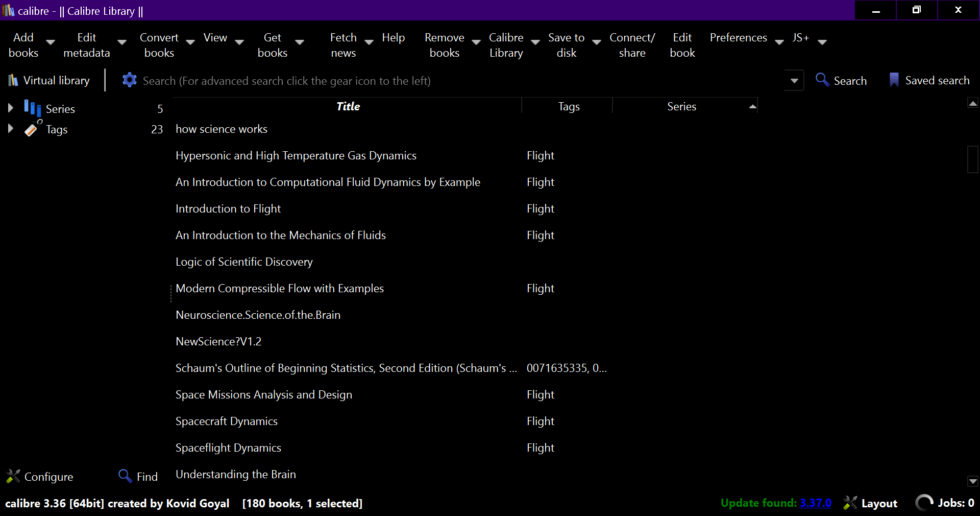This screenshot has height=516, width=980.
Task: Select 'Space Missions Analysis and Design'
Action: 264,394
